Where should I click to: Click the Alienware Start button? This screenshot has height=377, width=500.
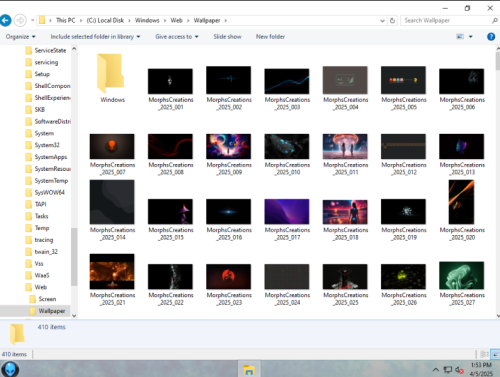coord(10,369)
